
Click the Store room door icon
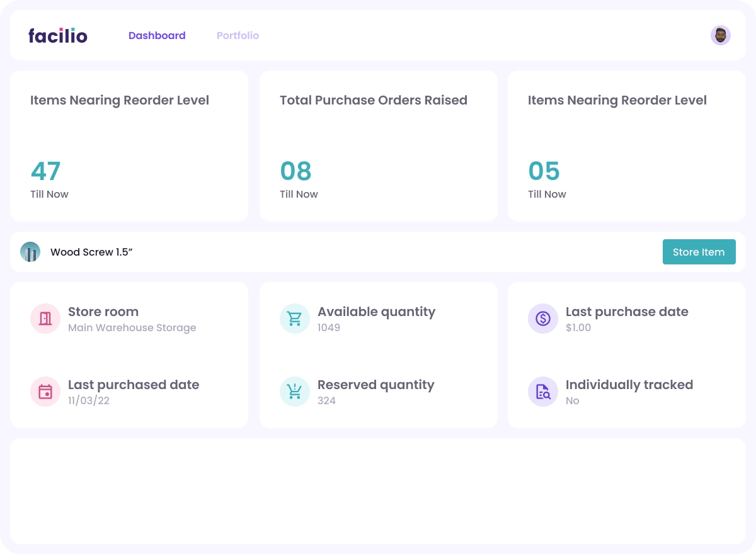[45, 319]
